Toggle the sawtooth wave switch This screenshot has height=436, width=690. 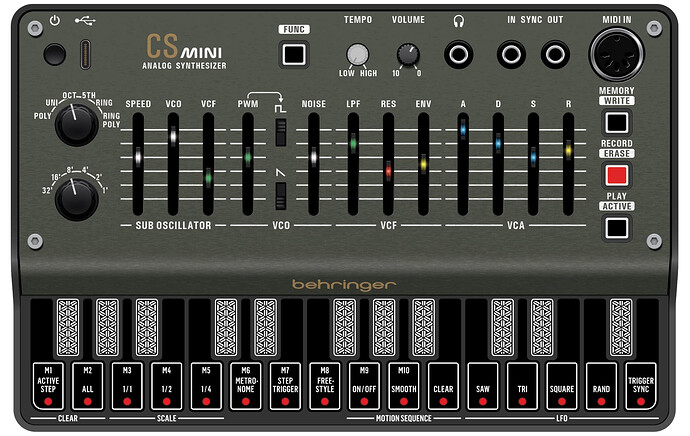(x=281, y=196)
